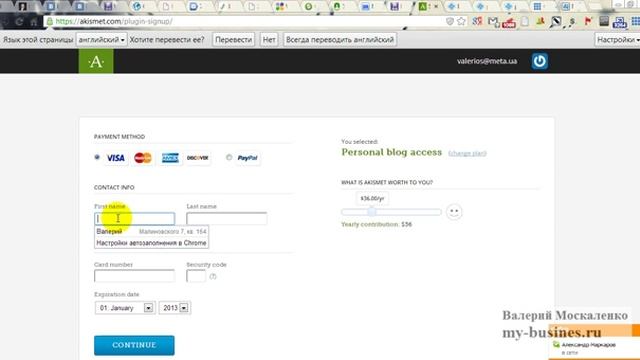Click the bookmark star in address bar
640x360 pixels.
coord(461,21)
